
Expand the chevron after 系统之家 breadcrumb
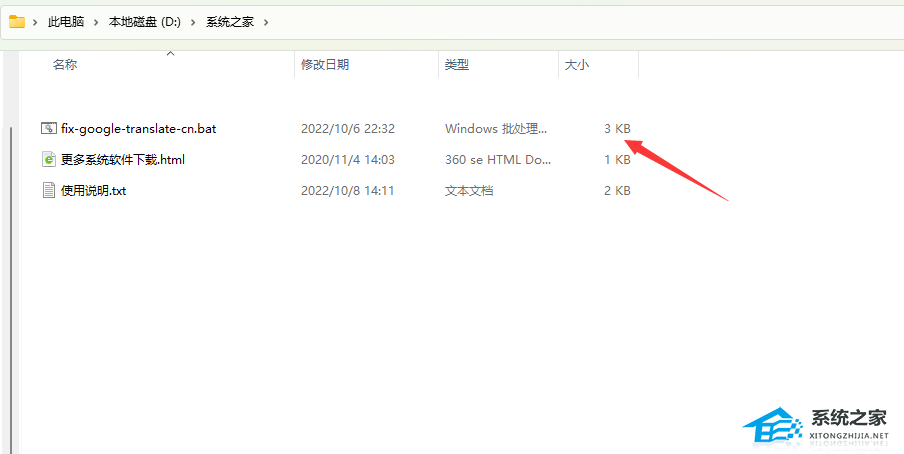(265, 21)
